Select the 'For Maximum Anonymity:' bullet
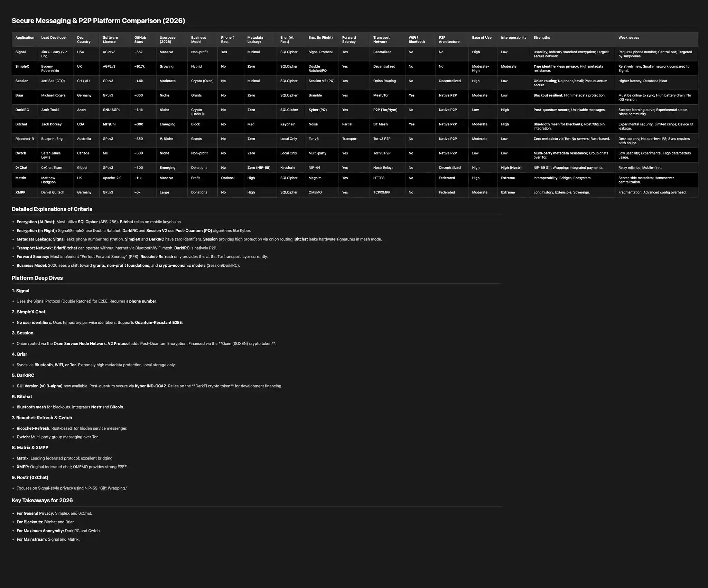The width and height of the screenshot is (708, 588). click(x=59, y=531)
